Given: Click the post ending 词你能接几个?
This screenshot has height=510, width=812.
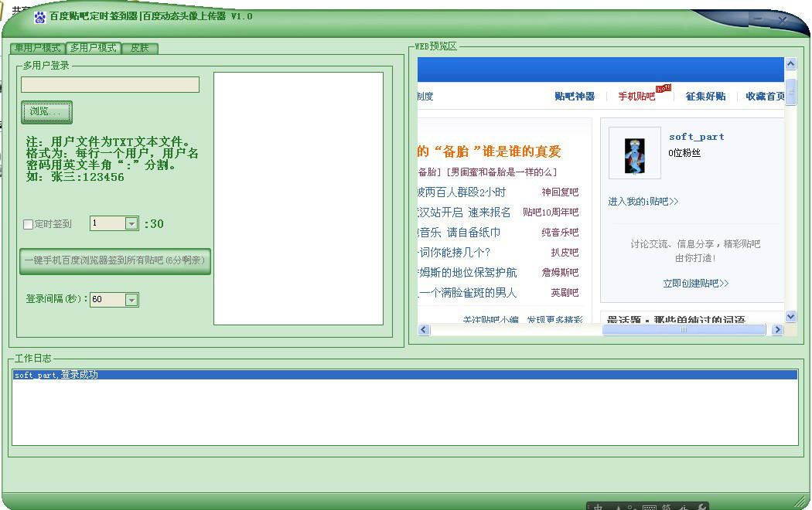Looking at the screenshot, I should (x=454, y=253).
